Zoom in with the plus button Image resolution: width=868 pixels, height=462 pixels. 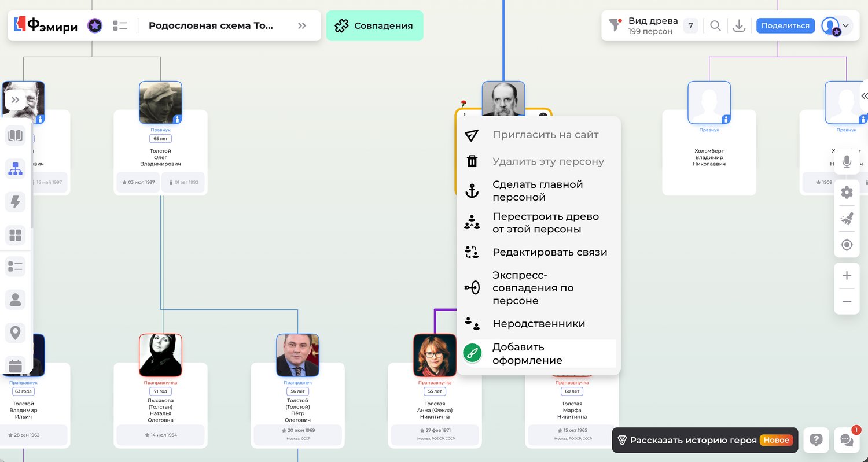coord(847,276)
